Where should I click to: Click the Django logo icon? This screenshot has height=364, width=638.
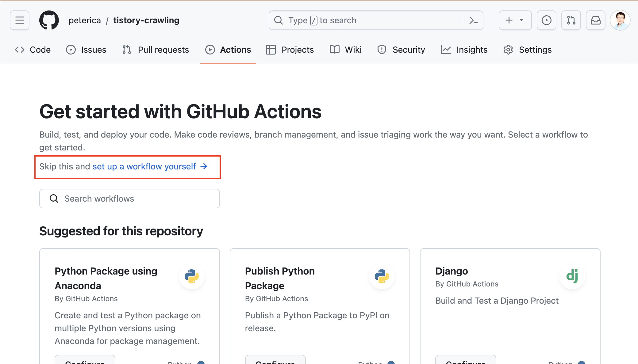(572, 276)
